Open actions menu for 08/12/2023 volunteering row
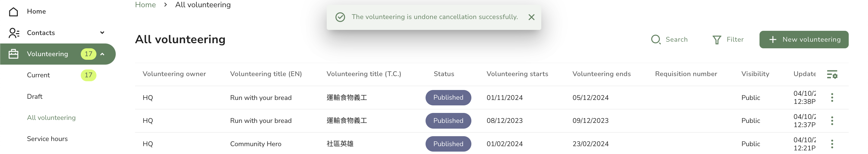 click(x=832, y=120)
